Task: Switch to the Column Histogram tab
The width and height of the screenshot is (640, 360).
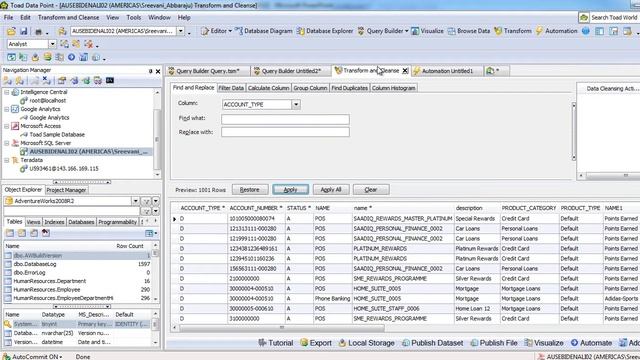Action: (393, 88)
